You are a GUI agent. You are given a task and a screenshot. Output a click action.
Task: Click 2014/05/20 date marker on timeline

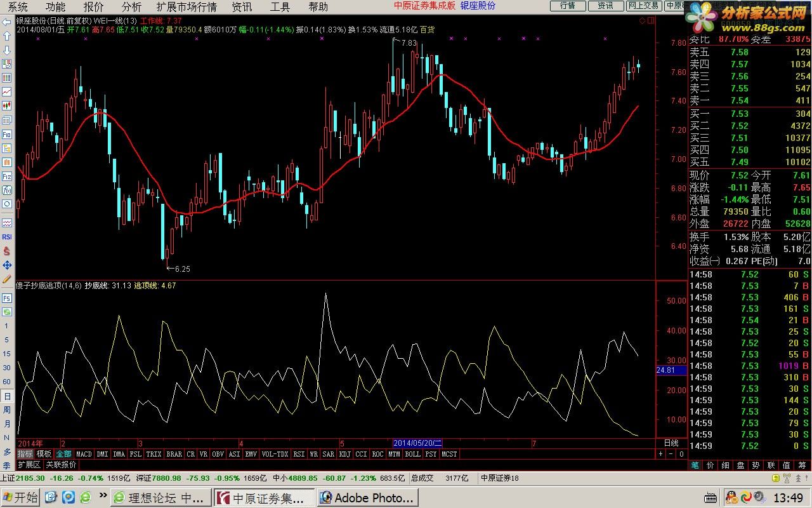pos(418,443)
